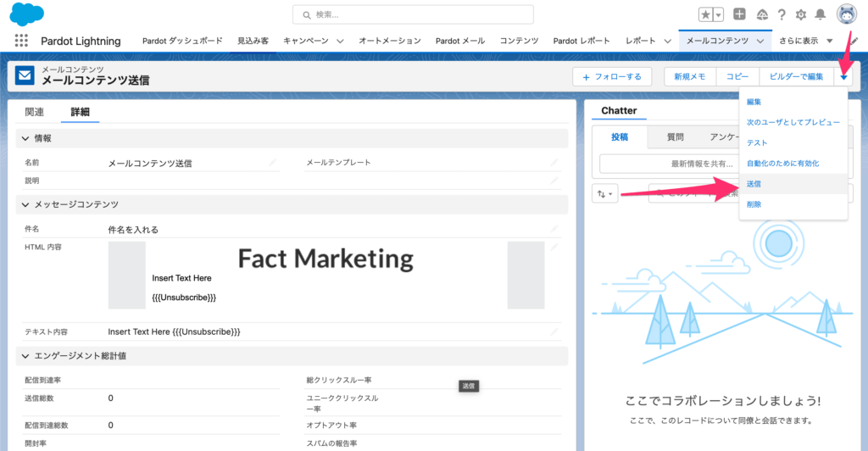Switch to the 関連 tab
Image resolution: width=868 pixels, height=451 pixels.
click(34, 112)
